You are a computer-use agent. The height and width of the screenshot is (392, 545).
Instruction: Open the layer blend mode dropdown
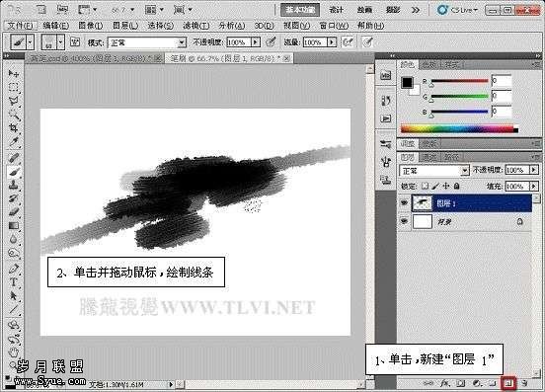(x=434, y=171)
